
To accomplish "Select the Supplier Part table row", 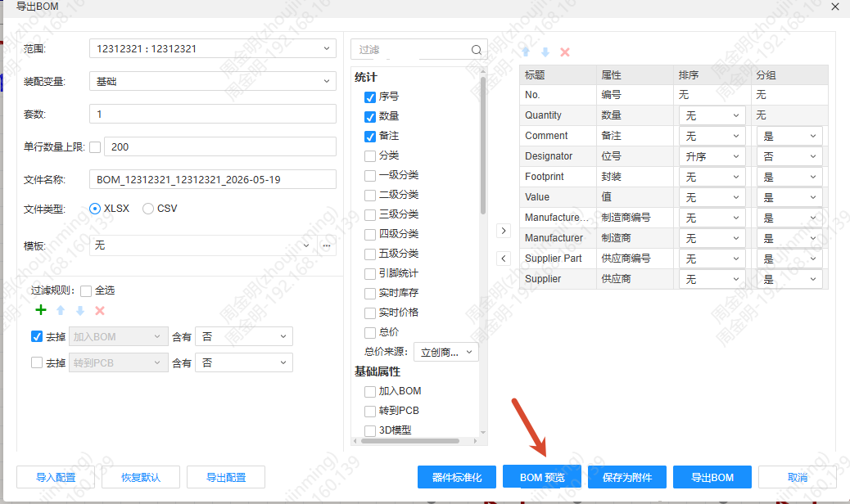I will point(674,259).
